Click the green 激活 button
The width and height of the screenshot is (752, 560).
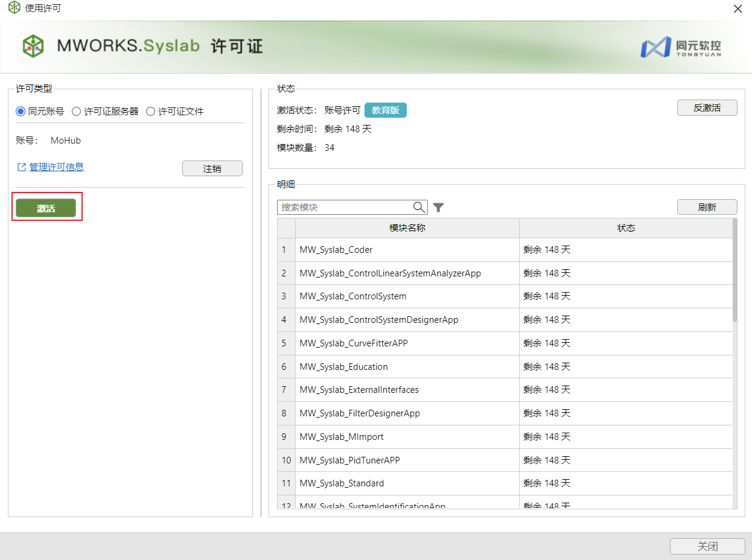tap(46, 208)
